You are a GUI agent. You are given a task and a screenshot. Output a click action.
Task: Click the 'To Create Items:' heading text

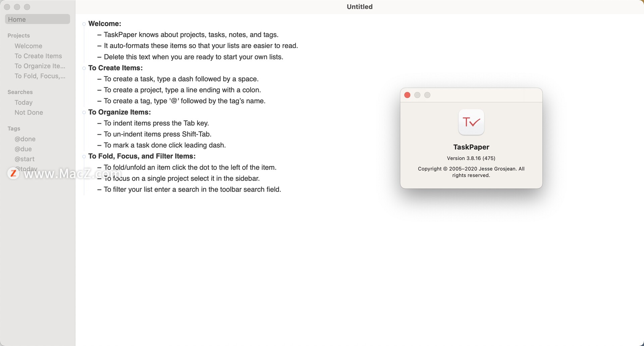click(x=115, y=68)
